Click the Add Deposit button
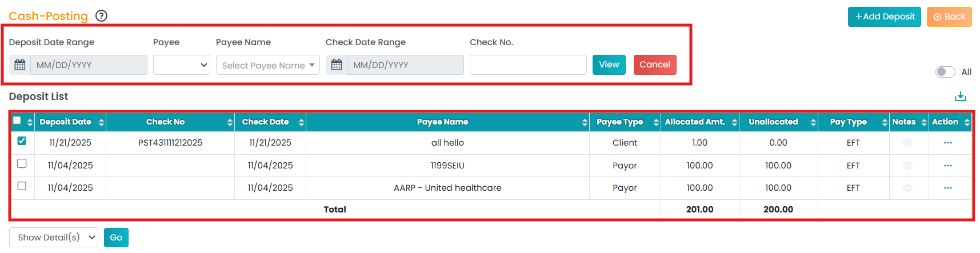This screenshot has height=253, width=980. (x=884, y=17)
